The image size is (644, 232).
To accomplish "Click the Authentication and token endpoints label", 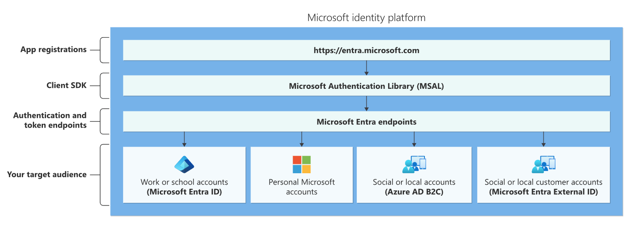I will [50, 120].
